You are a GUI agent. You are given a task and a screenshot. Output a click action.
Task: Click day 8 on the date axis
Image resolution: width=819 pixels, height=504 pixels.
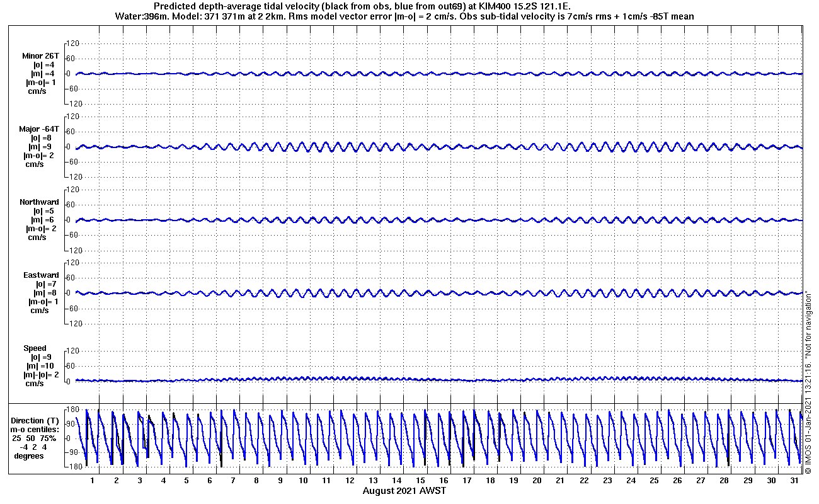(256, 481)
